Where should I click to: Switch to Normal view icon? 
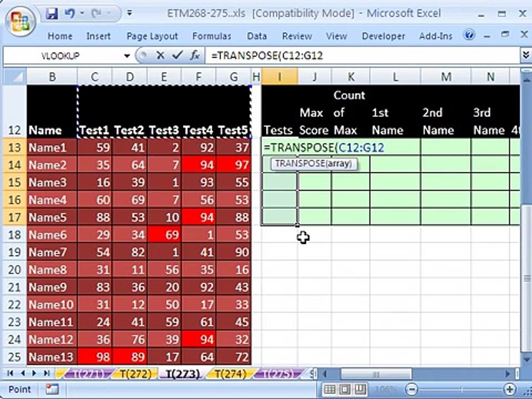[329, 389]
